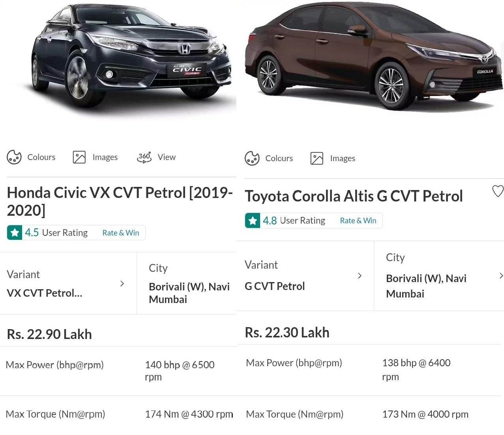The width and height of the screenshot is (504, 435).
Task: Open the Toyota Corolla Altis G CVT title
Action: click(353, 196)
